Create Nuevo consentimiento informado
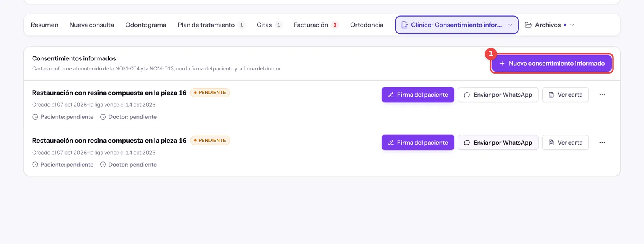 tap(552, 63)
